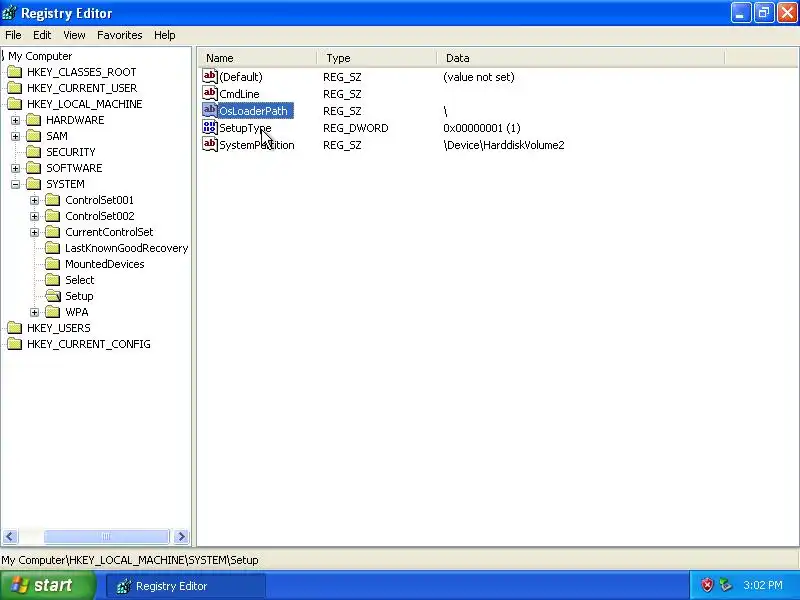Expand the ControlSet002 key
The image size is (800, 600).
[34, 216]
